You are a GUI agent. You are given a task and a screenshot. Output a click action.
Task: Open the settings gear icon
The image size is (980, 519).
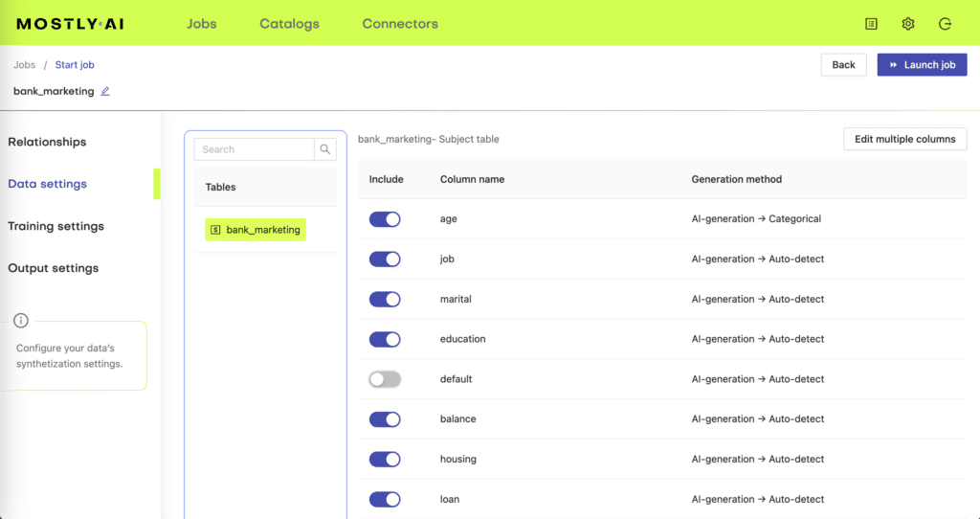tap(908, 24)
